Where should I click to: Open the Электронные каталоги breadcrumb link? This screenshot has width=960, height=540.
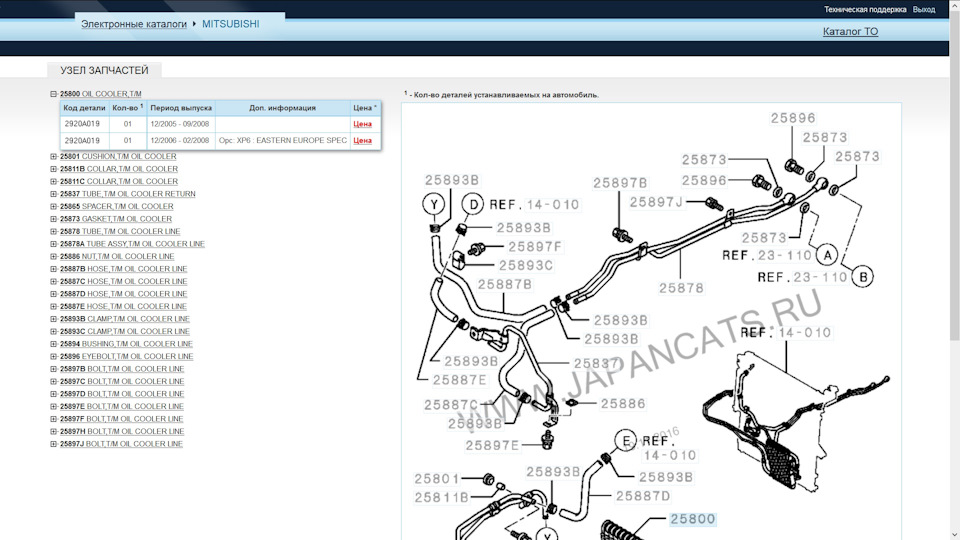pos(134,24)
